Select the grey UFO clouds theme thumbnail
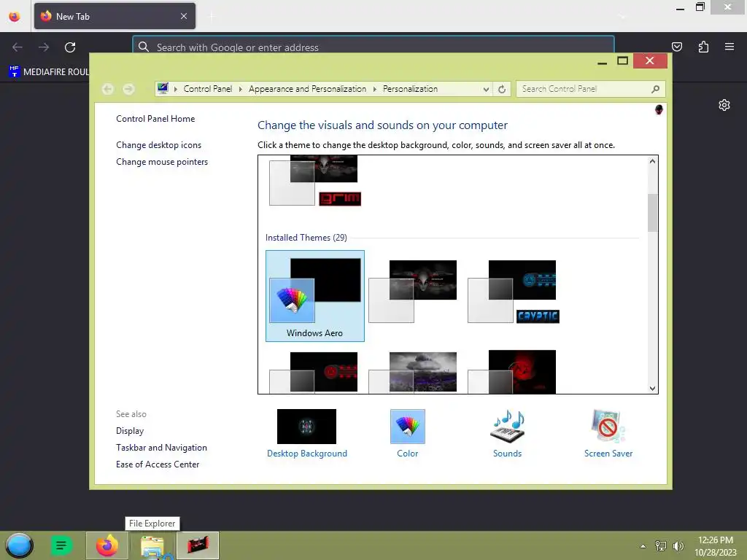 413,373
